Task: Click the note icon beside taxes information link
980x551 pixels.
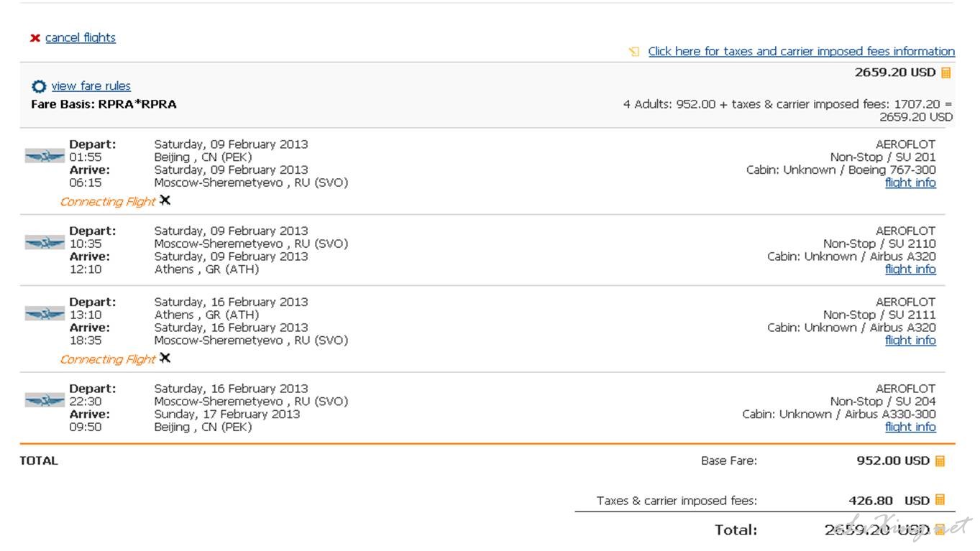Action: [x=633, y=52]
